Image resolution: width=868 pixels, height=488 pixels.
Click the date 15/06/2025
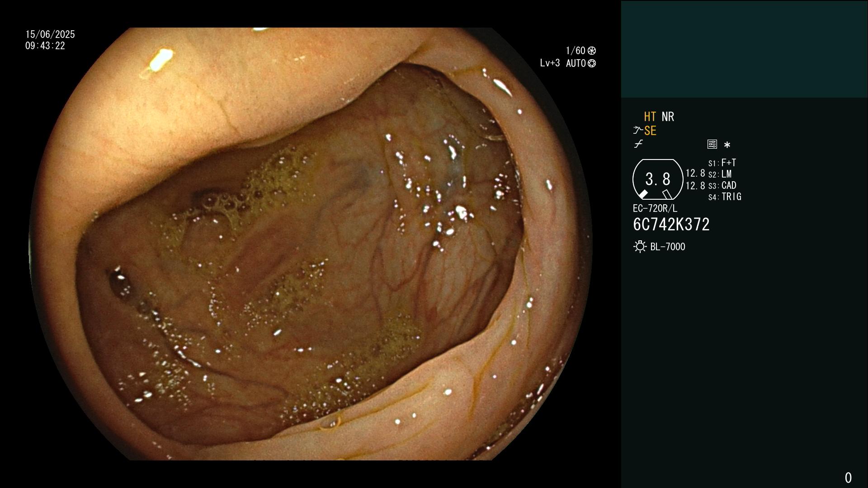[x=50, y=34]
